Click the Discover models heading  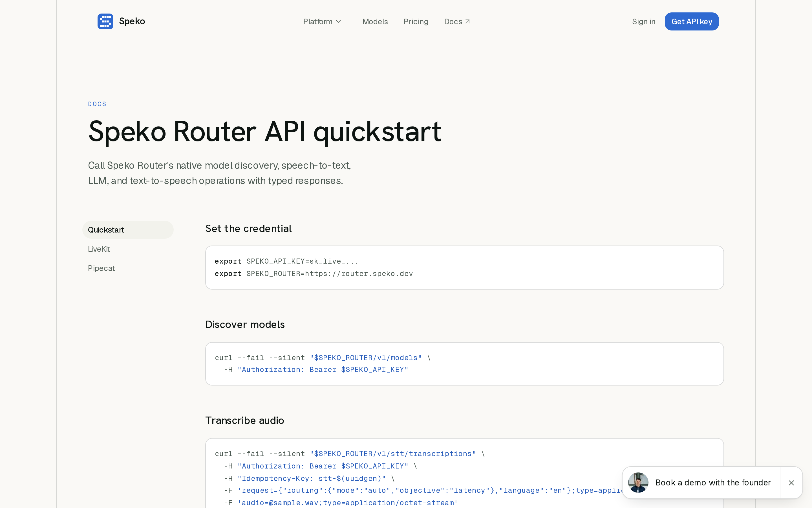(x=245, y=325)
